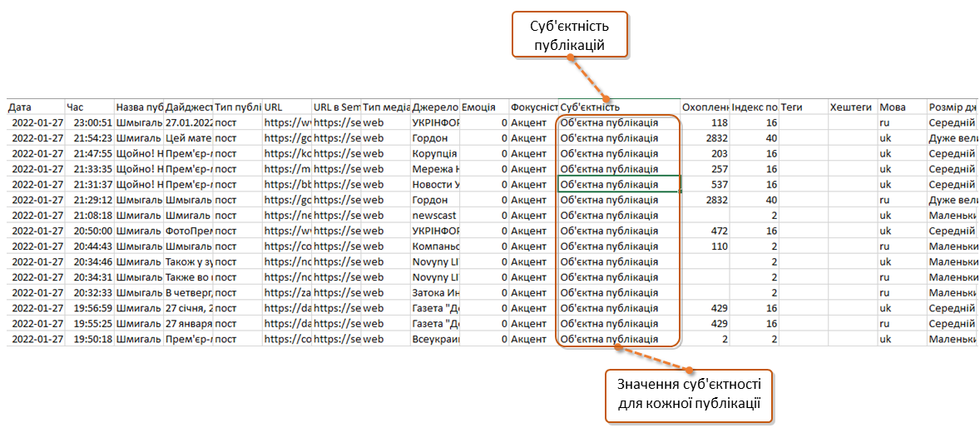Select the time cell 20:44:43
Screen dimensions: 980x433
(x=89, y=246)
